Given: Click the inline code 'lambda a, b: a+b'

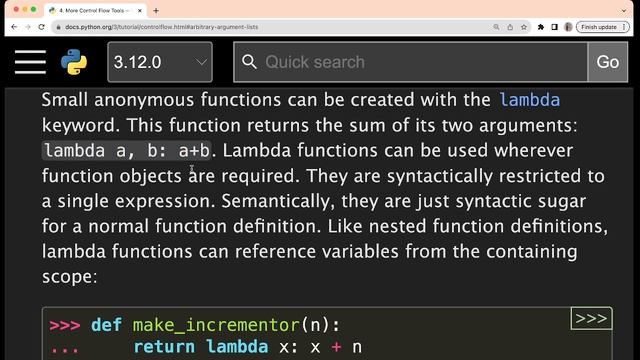Looking at the screenshot, I should pos(127,151).
